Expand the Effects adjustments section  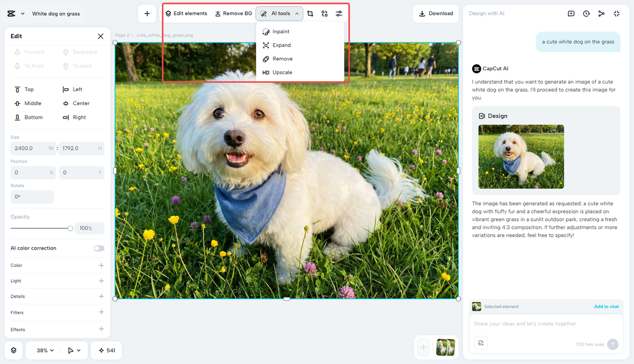click(101, 329)
